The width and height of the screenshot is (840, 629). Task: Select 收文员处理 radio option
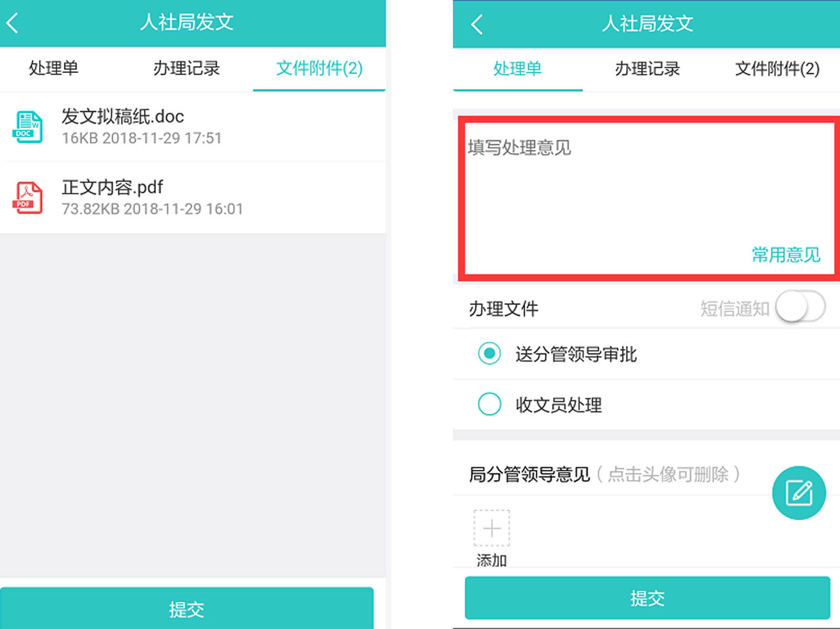[646, 405]
